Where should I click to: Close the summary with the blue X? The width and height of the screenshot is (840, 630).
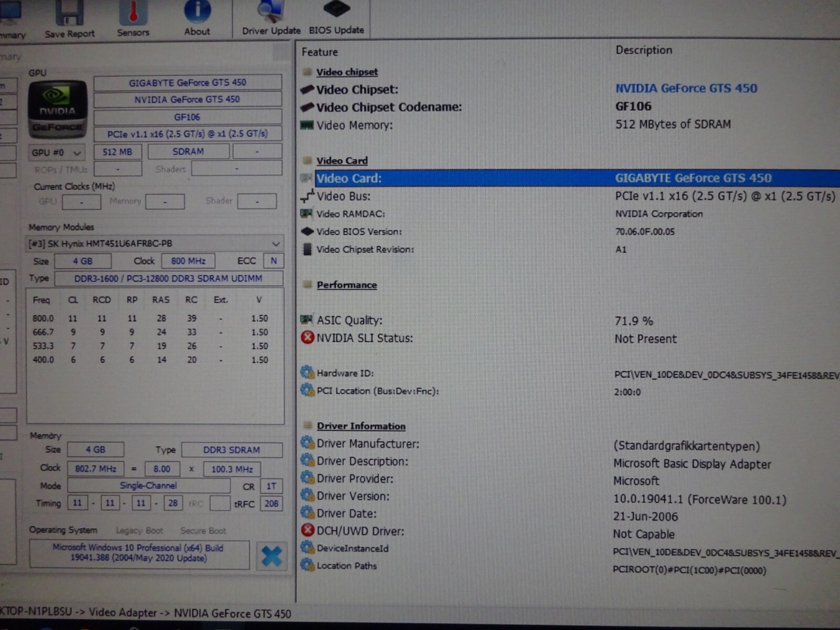point(271,556)
